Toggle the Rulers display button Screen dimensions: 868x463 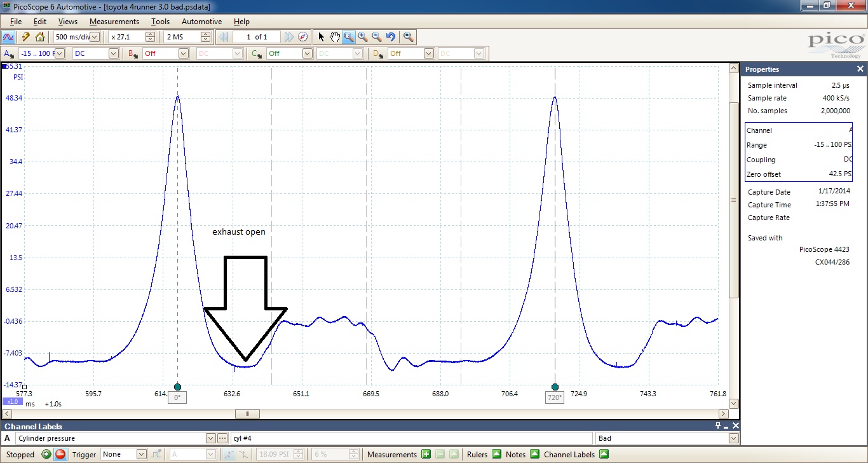pyautogui.click(x=496, y=454)
